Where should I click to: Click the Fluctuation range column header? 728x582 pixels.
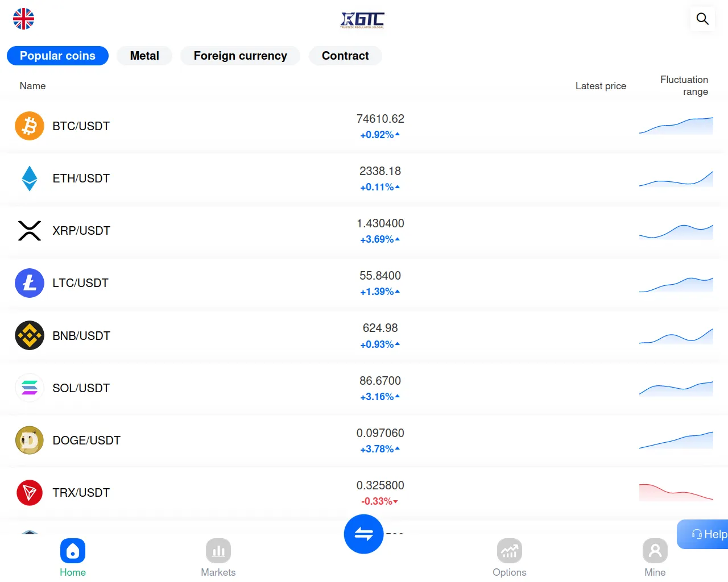(x=684, y=86)
